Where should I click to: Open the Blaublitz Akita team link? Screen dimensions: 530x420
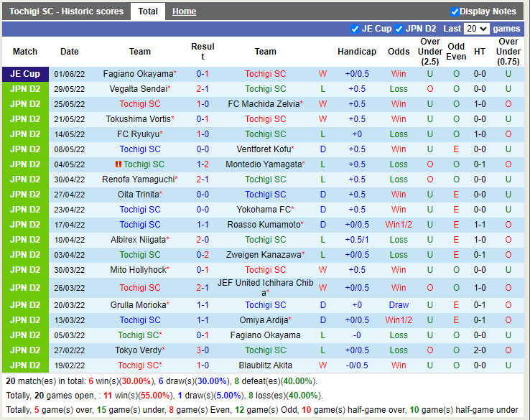point(265,365)
